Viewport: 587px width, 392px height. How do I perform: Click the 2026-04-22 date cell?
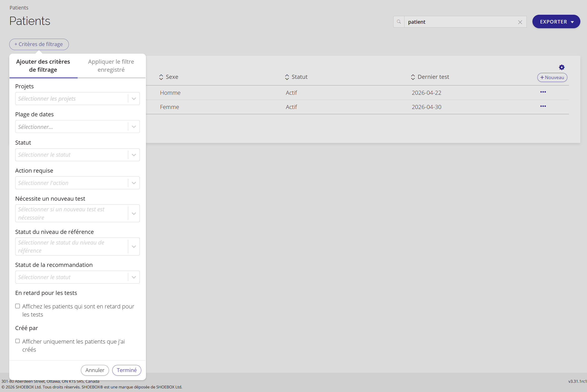tap(426, 93)
